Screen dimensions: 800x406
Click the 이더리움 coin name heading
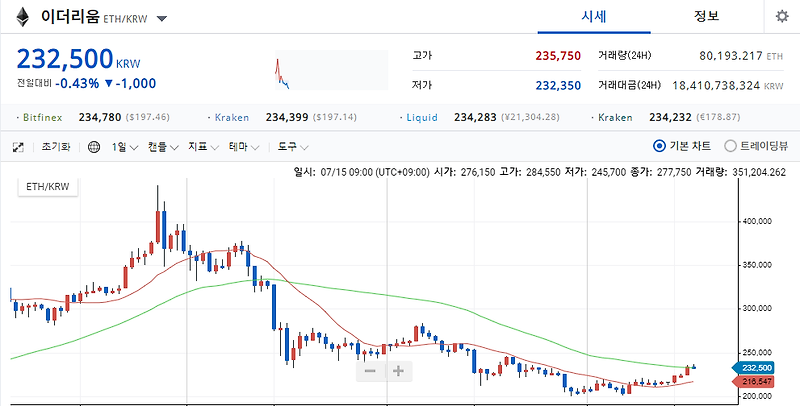pos(70,17)
